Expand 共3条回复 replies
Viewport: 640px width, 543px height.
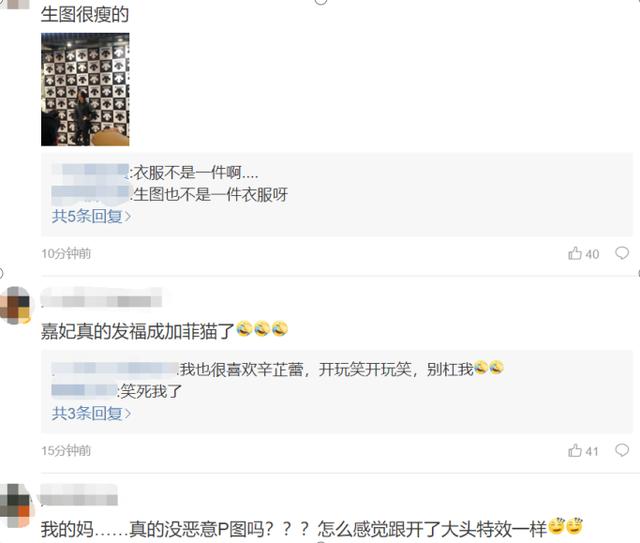(91, 414)
